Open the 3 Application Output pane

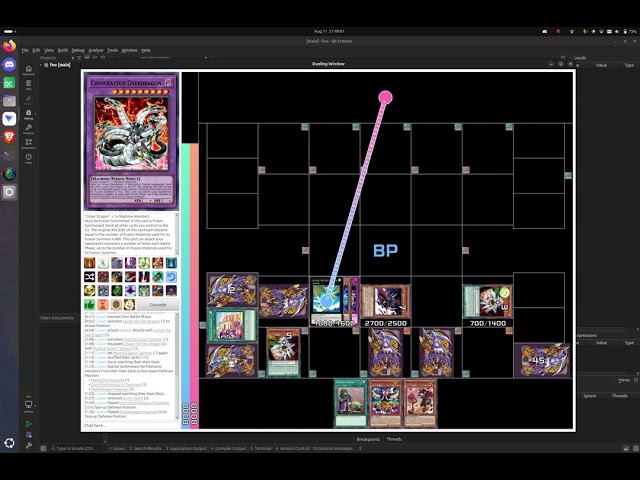[186, 448]
